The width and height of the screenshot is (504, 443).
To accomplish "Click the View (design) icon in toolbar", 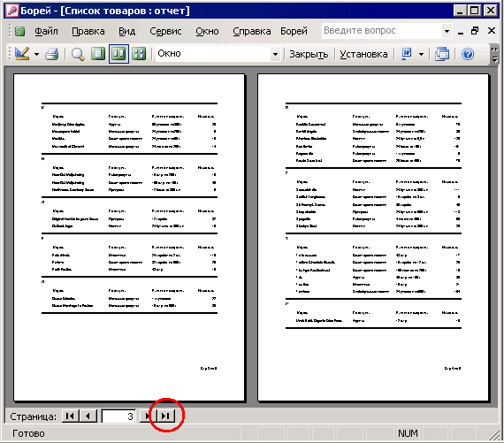I will tap(22, 54).
